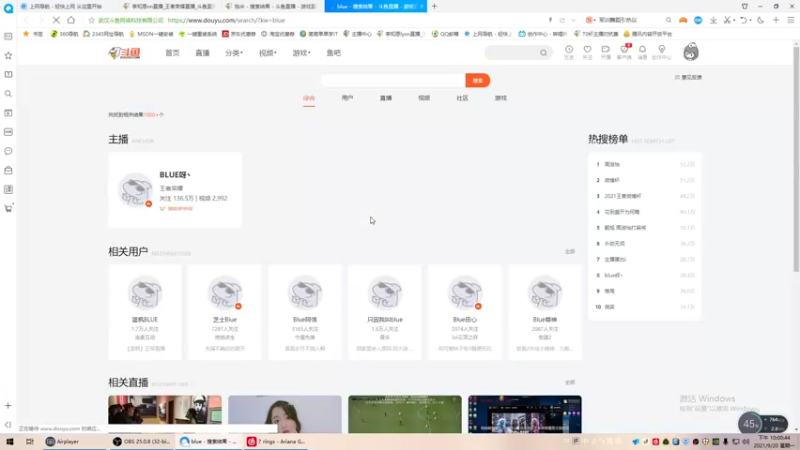Viewport: 800px width, 450px height.
Task: Open the sidebar shopping cart icon
Action: pyautogui.click(x=8, y=208)
